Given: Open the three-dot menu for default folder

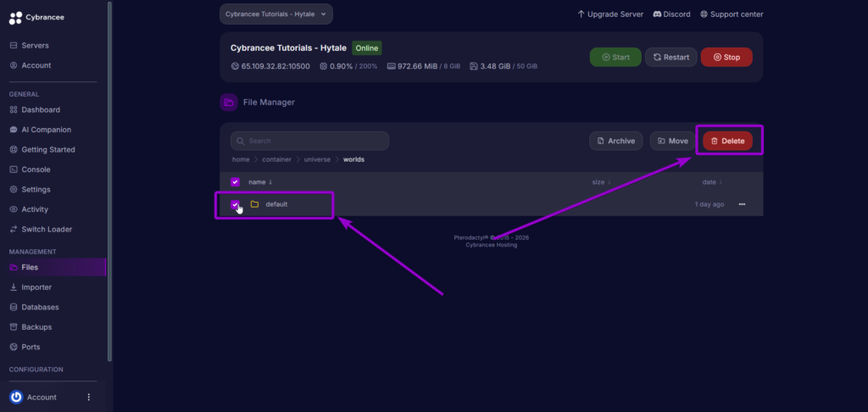Looking at the screenshot, I should [743, 204].
